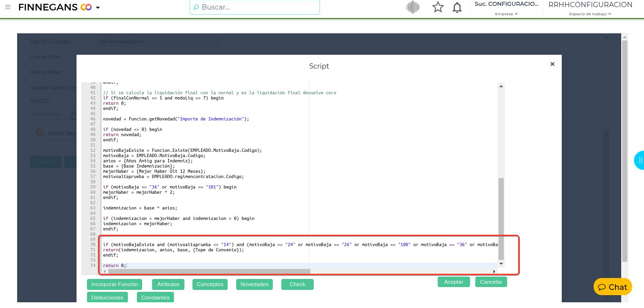Image resolution: width=644 pixels, height=308 pixels.
Task: Expand the Espacio de trabajo dropdown
Action: pos(590,14)
